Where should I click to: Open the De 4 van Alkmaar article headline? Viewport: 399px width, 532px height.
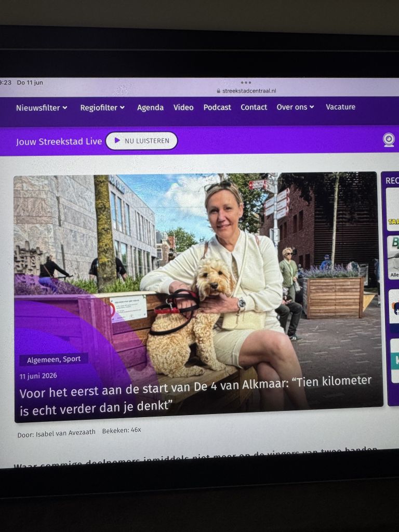point(195,395)
